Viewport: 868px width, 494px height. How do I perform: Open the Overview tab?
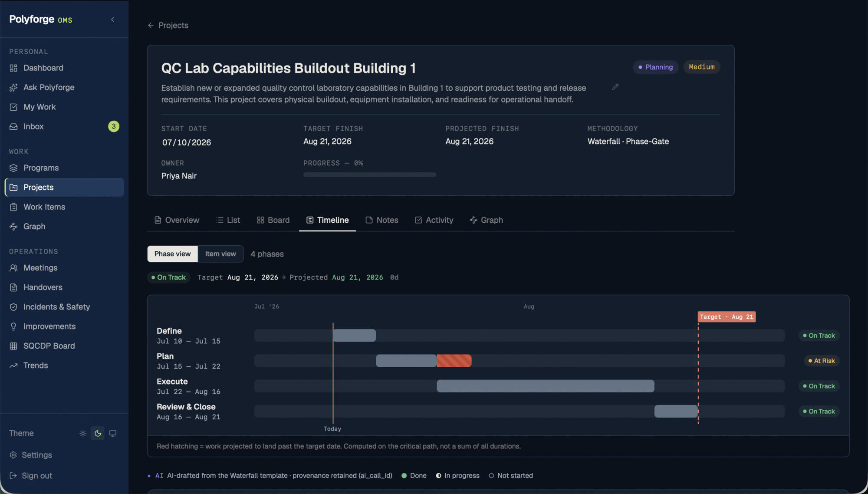[177, 220]
